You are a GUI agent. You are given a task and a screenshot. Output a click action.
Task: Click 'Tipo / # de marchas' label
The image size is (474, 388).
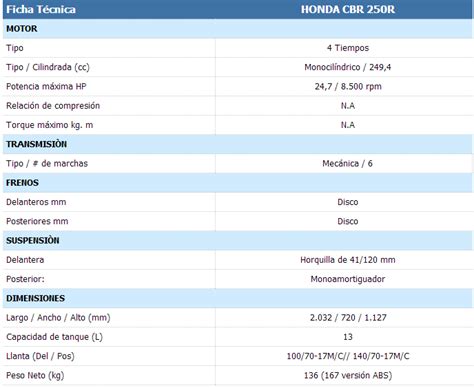tap(47, 163)
